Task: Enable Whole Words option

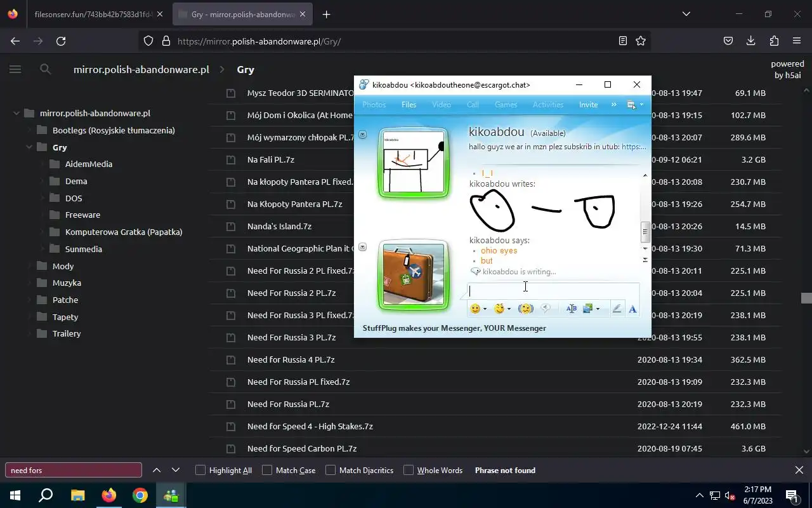Action: [x=409, y=470]
